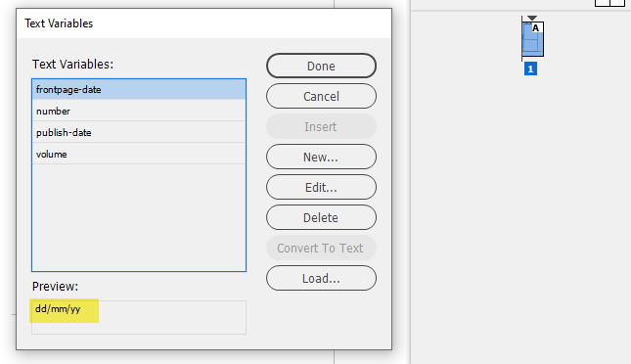The image size is (631, 364).
Task: Click the dd/mm/yy preview text
Action: (x=58, y=309)
